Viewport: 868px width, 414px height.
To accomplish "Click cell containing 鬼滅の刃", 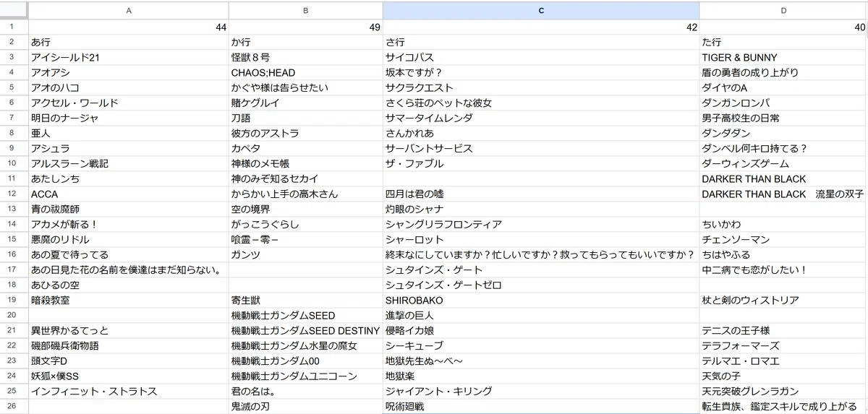I will (306, 407).
